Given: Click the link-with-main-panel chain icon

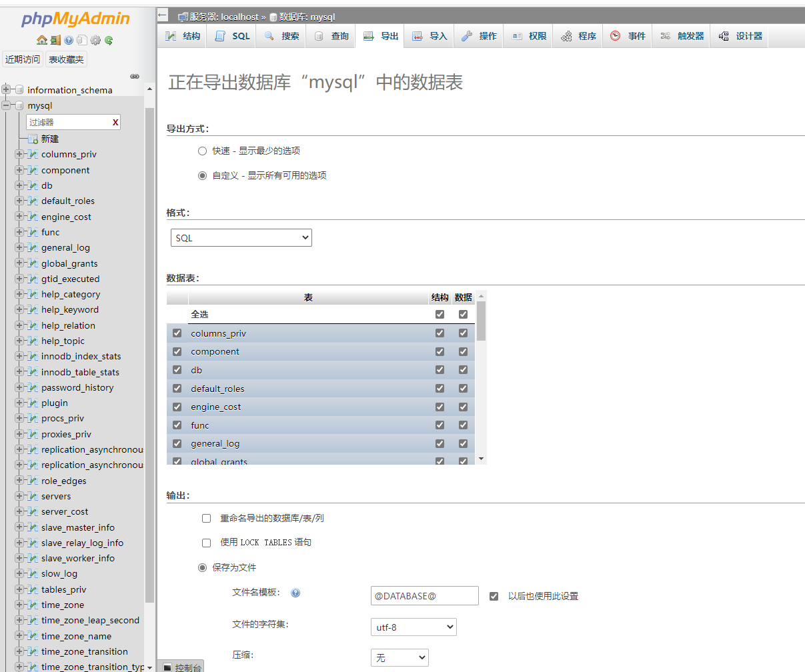Looking at the screenshot, I should [134, 76].
